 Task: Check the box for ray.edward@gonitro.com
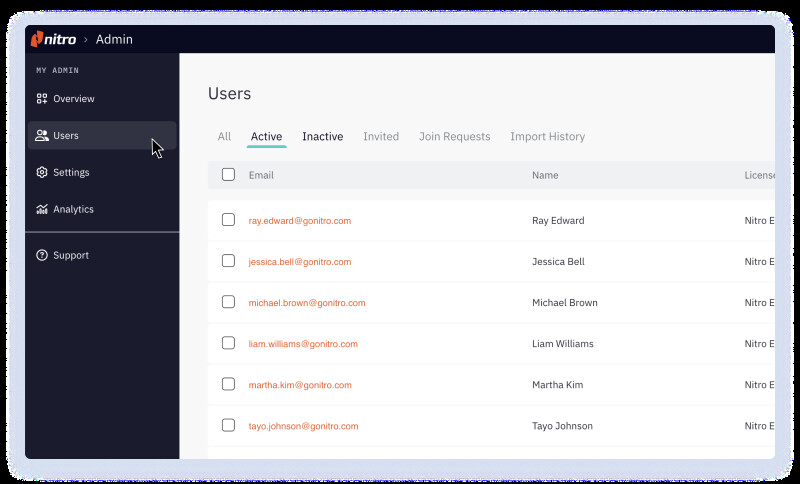[x=228, y=220]
